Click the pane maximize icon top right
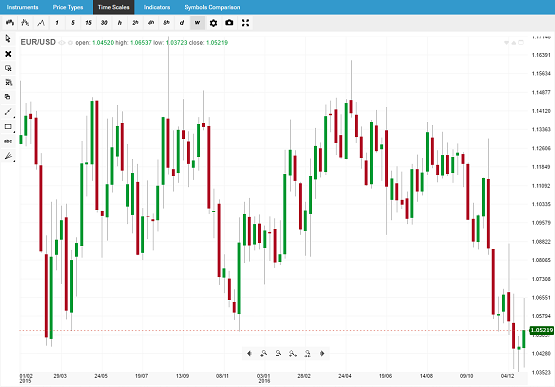Image resolution: width=555 pixels, height=387 pixels. (x=521, y=42)
